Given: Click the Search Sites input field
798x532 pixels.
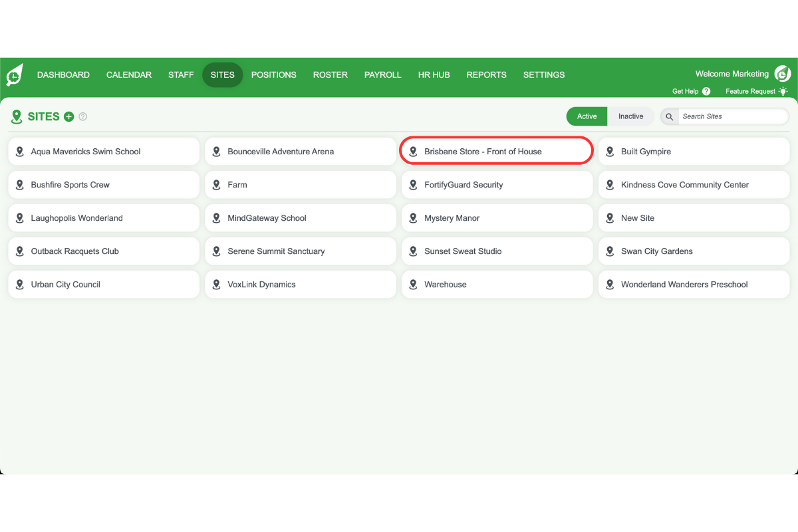Looking at the screenshot, I should coord(731,116).
